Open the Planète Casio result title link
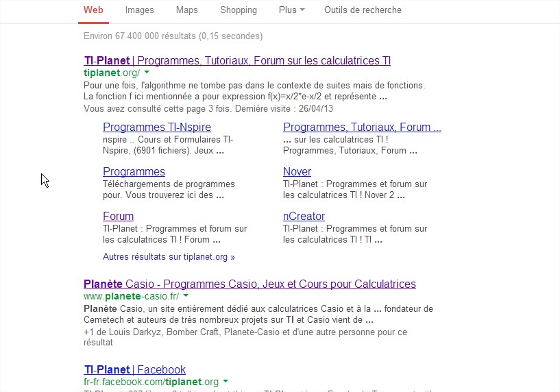Image resolution: width=560 pixels, height=392 pixels. point(249,284)
